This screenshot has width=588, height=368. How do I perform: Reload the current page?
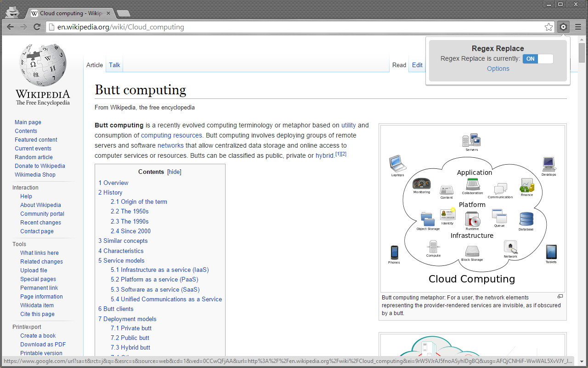pos(37,27)
